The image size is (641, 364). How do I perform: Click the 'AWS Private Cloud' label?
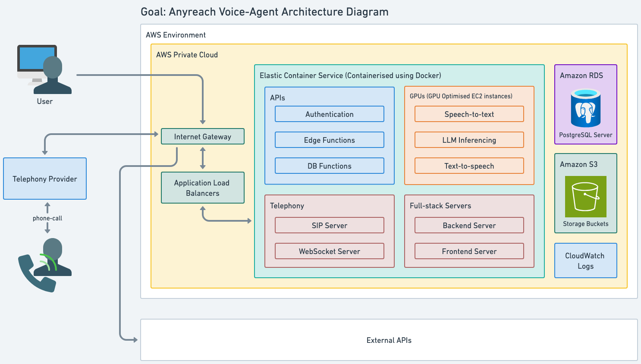[x=187, y=55]
